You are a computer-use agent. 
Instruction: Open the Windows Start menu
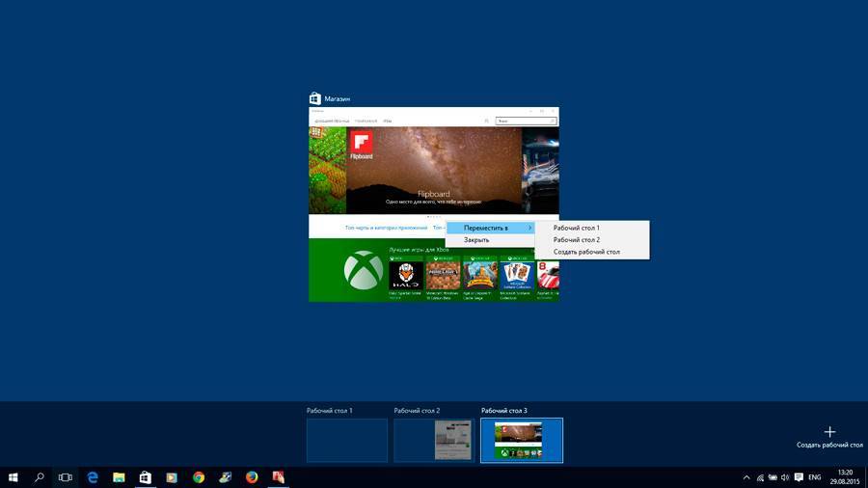(14, 477)
